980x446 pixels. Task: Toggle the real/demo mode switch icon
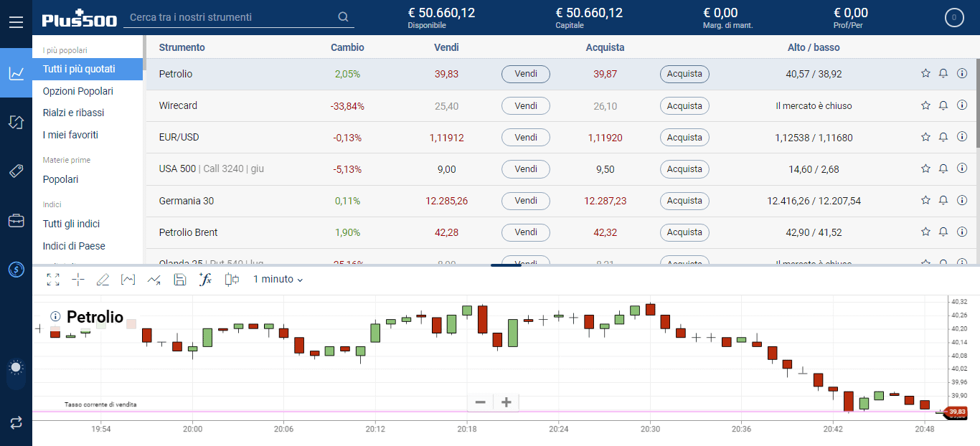click(16, 422)
